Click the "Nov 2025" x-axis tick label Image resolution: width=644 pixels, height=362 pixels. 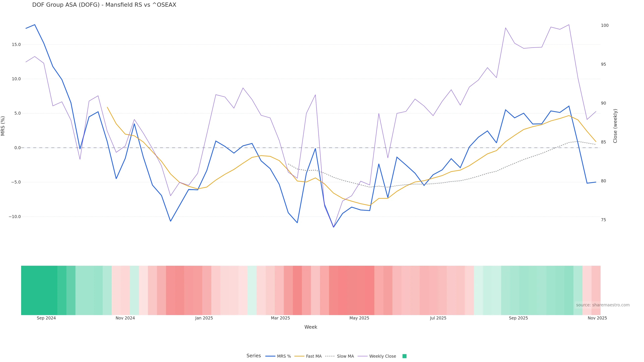click(597, 318)
